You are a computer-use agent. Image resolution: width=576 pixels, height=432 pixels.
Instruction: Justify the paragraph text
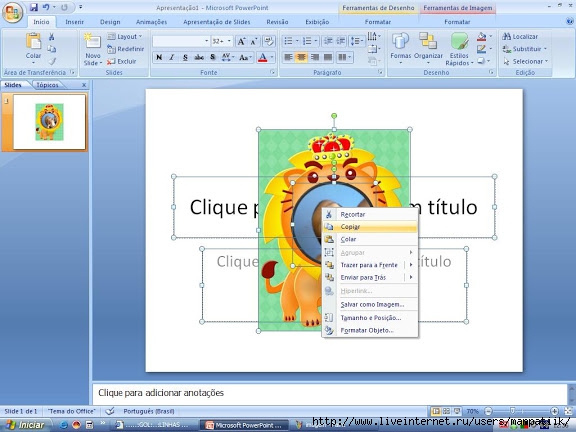coord(328,57)
